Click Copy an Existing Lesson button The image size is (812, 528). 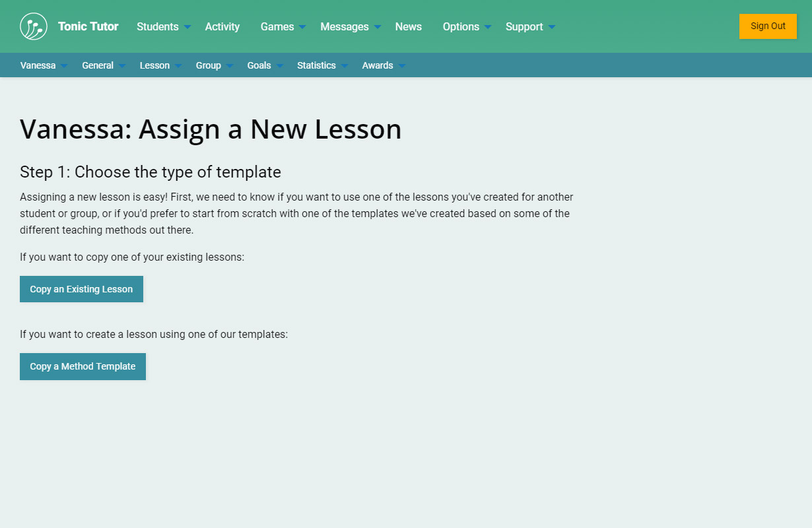click(81, 289)
